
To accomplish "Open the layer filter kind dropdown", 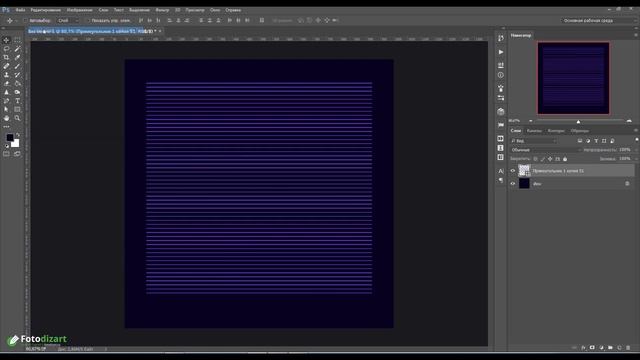I will (534, 141).
